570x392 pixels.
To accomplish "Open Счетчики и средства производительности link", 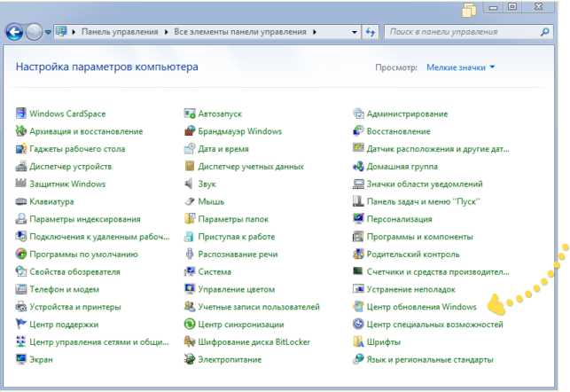I will tap(438, 272).
